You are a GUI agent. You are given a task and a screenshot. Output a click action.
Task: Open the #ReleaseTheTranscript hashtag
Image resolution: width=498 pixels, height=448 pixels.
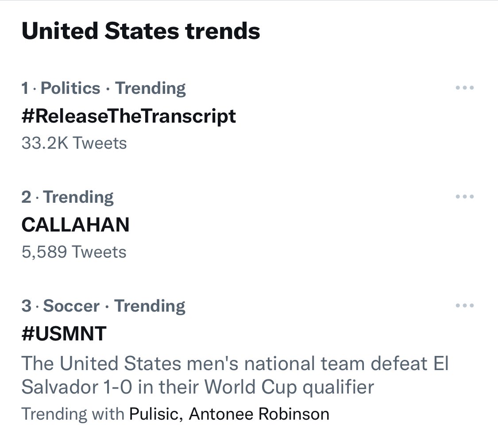128,116
